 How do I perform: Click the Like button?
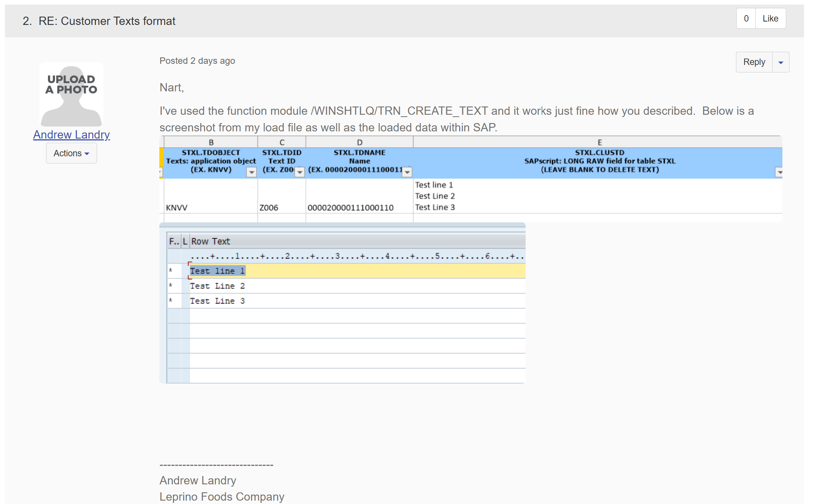pos(770,18)
